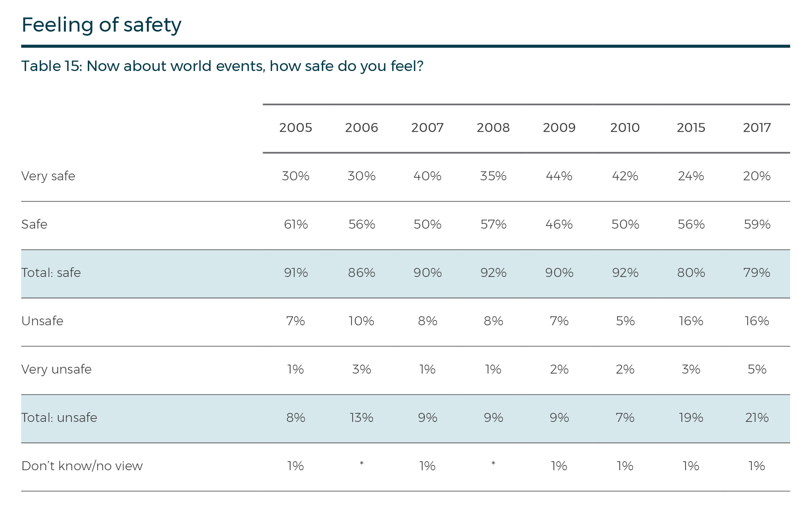Select the 79% Total safe value for 2017
Viewport: 812px width, 520px height.
[x=757, y=273]
